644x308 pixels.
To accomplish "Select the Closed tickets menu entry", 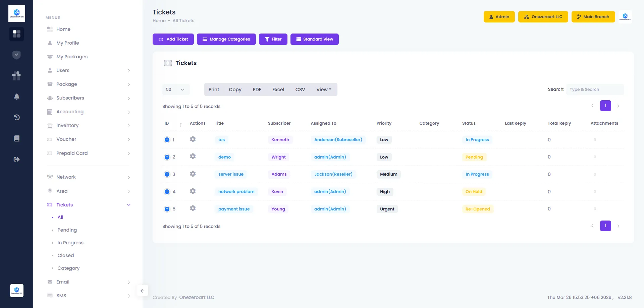I will coord(65,255).
